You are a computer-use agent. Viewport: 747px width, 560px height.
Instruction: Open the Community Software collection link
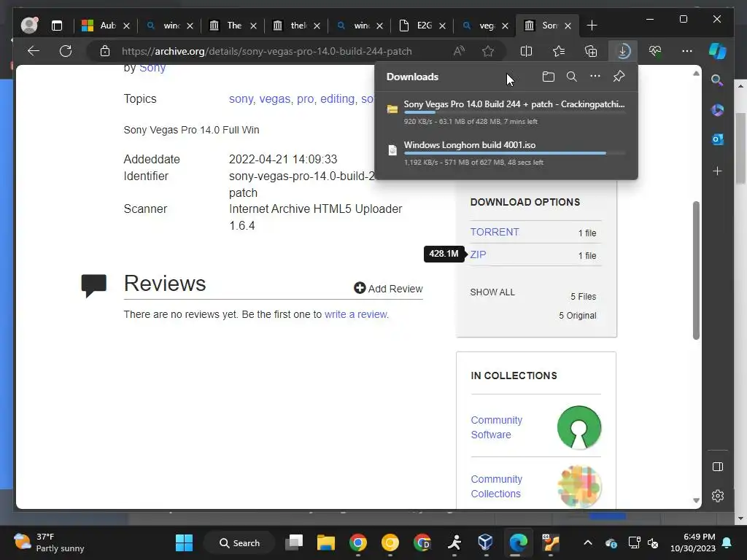pyautogui.click(x=496, y=427)
